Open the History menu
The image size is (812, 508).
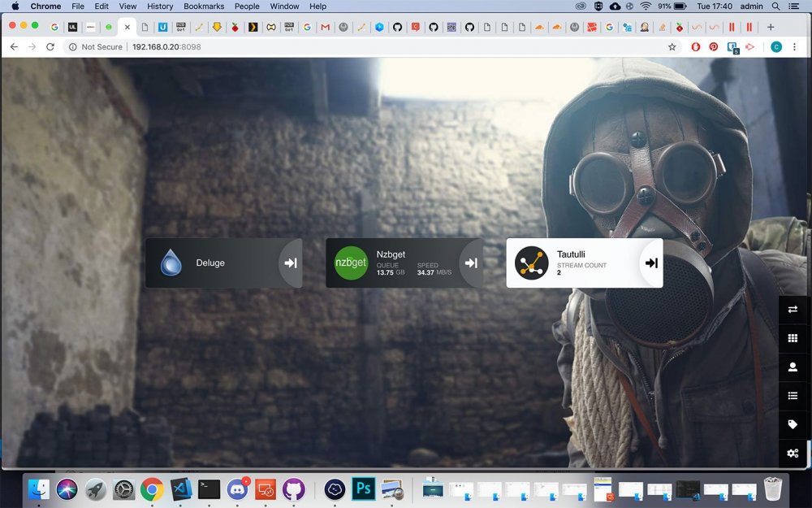[160, 7]
